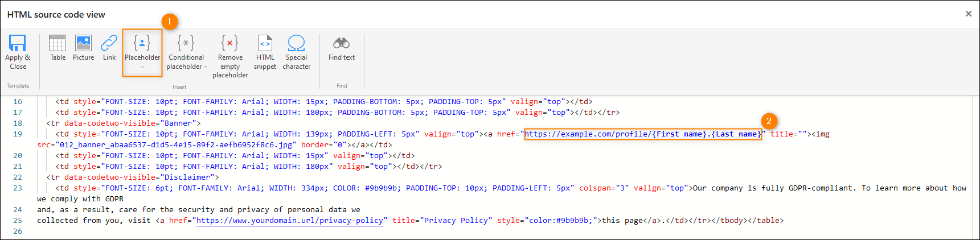Click the Placeholder curly-brace icon
The height and width of the screenshot is (240, 980).
point(142,43)
